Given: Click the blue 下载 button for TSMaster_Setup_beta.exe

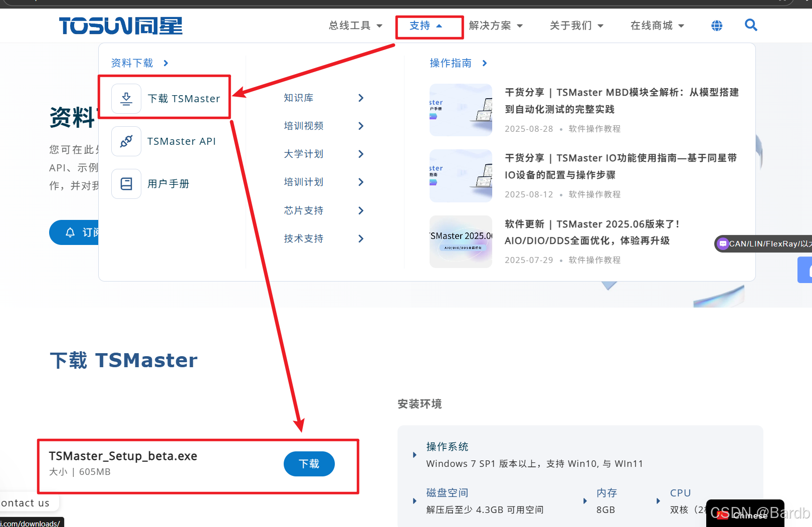Looking at the screenshot, I should point(309,464).
